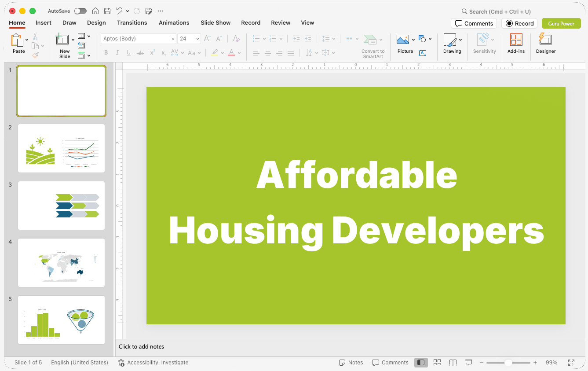Toggle Notes in status bar
The image size is (588, 371).
point(351,363)
